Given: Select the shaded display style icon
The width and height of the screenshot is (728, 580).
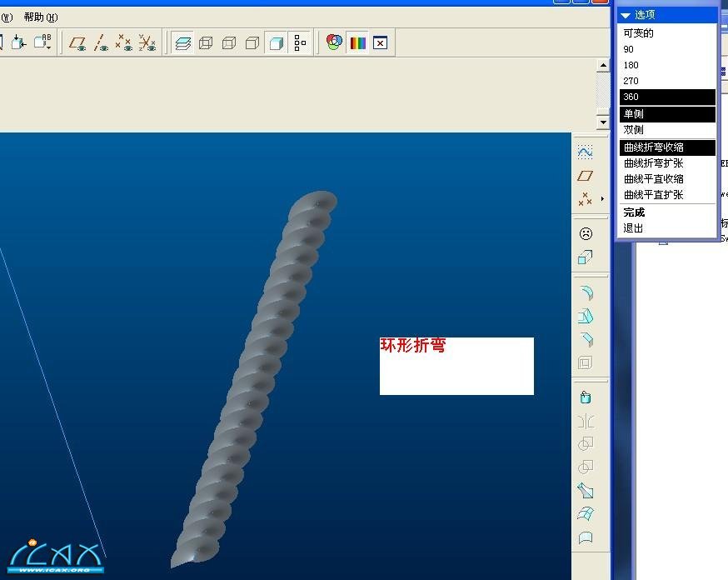Looking at the screenshot, I should coord(277,42).
